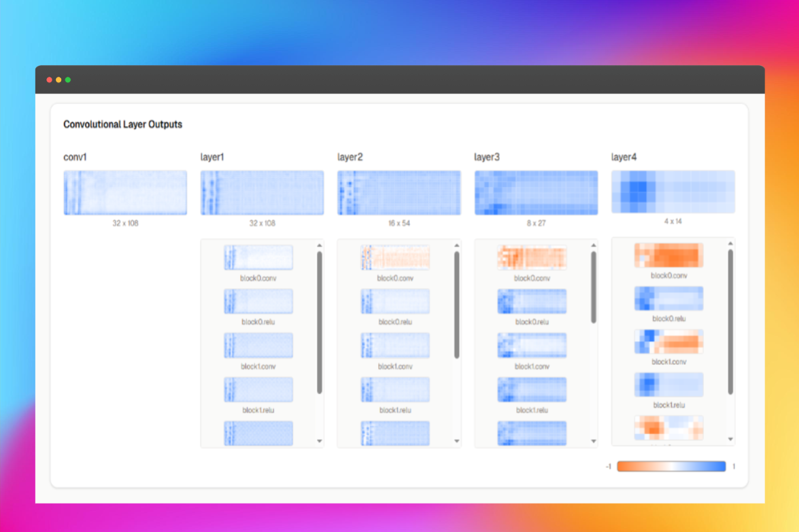The height and width of the screenshot is (532, 799).
Task: Click the conv1 feature map heatmap
Action: tap(125, 193)
